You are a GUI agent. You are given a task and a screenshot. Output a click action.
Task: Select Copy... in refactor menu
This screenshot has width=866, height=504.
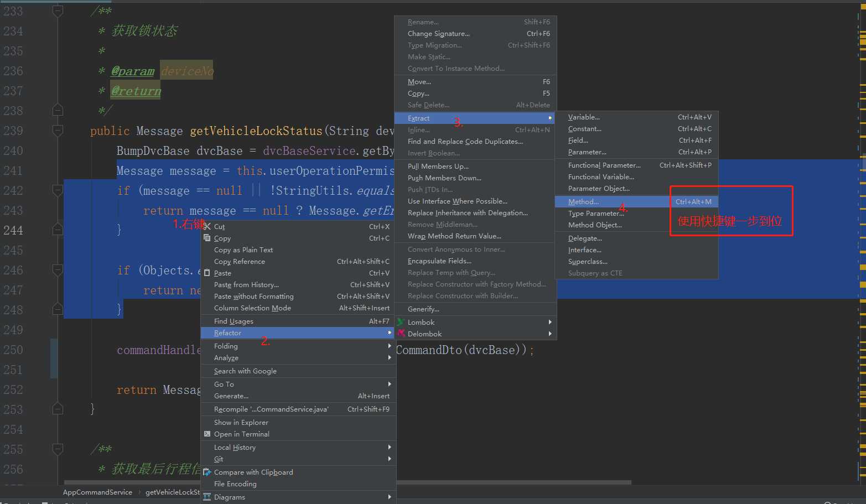[x=475, y=93]
